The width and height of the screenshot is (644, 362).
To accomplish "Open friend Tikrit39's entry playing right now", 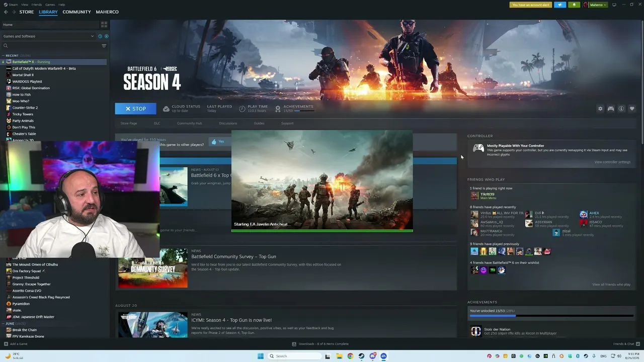I will click(487, 196).
